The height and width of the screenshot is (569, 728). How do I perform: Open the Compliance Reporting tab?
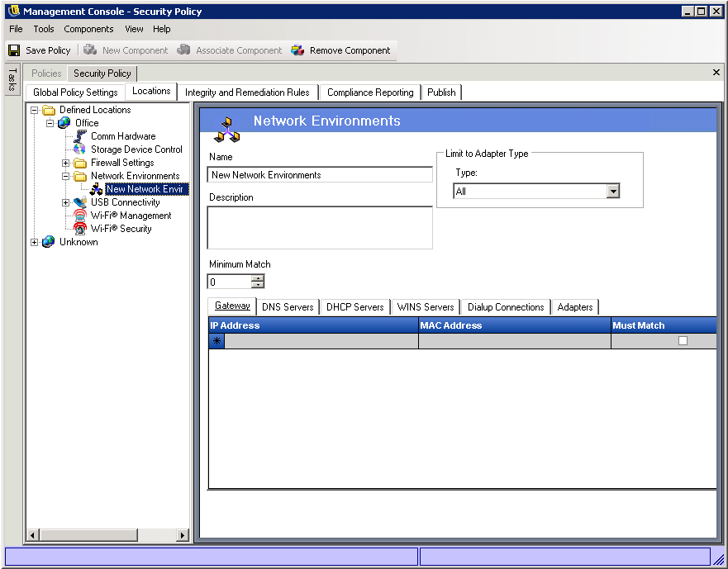click(369, 92)
